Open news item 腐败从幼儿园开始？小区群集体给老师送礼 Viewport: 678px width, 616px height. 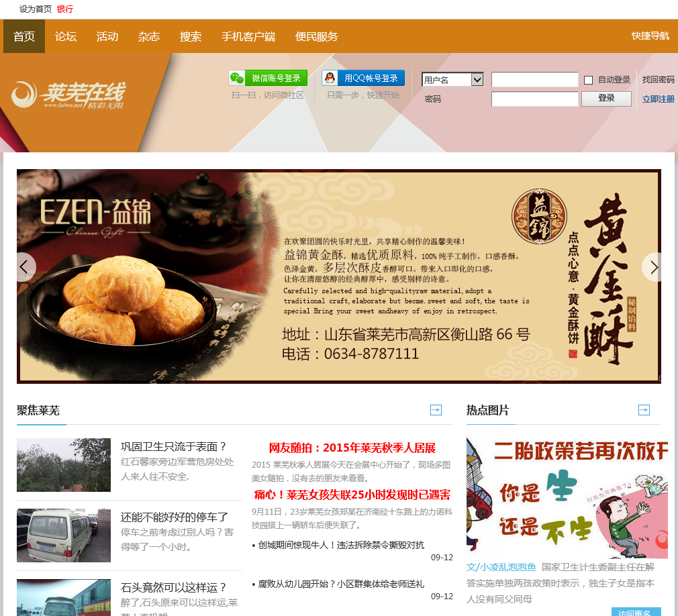(x=341, y=584)
